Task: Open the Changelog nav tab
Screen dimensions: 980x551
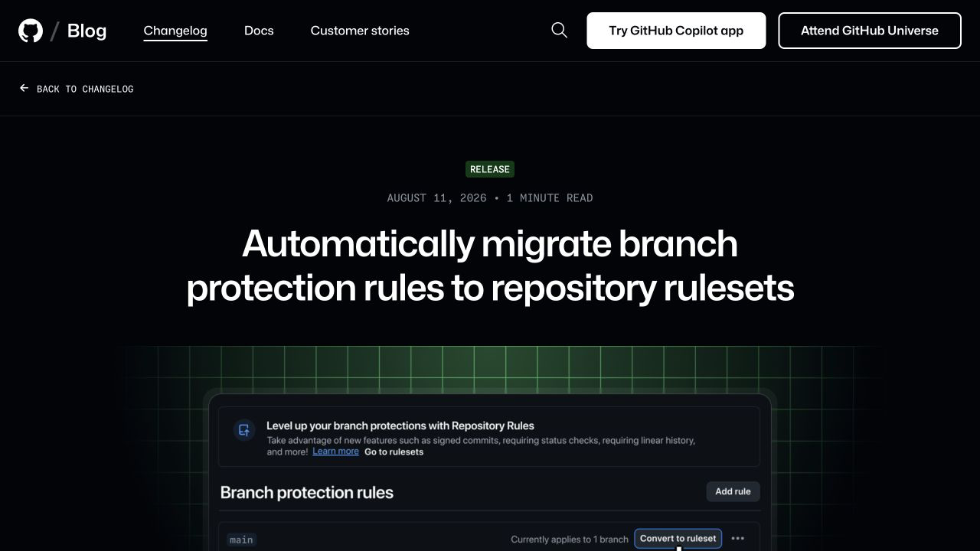Action: [x=175, y=31]
